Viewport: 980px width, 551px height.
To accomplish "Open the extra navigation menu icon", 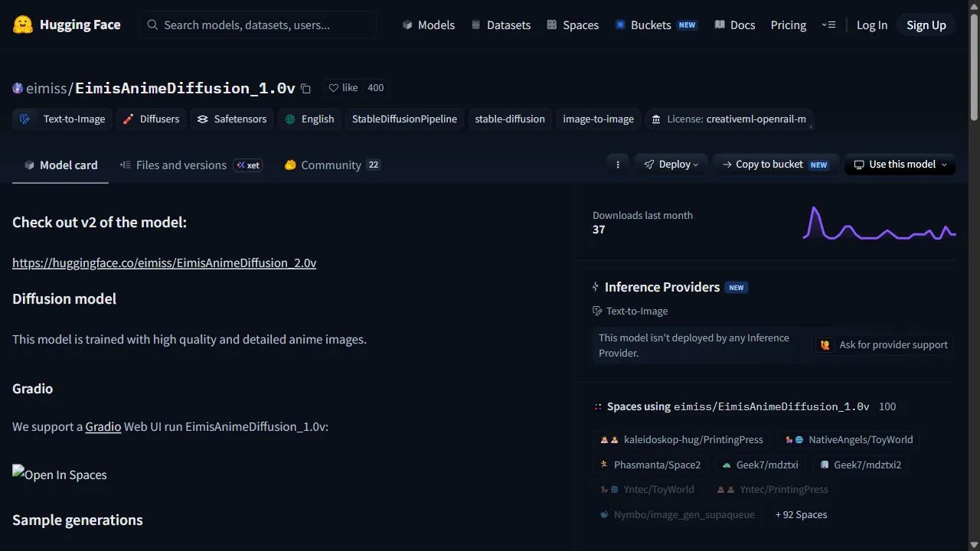I will point(828,25).
